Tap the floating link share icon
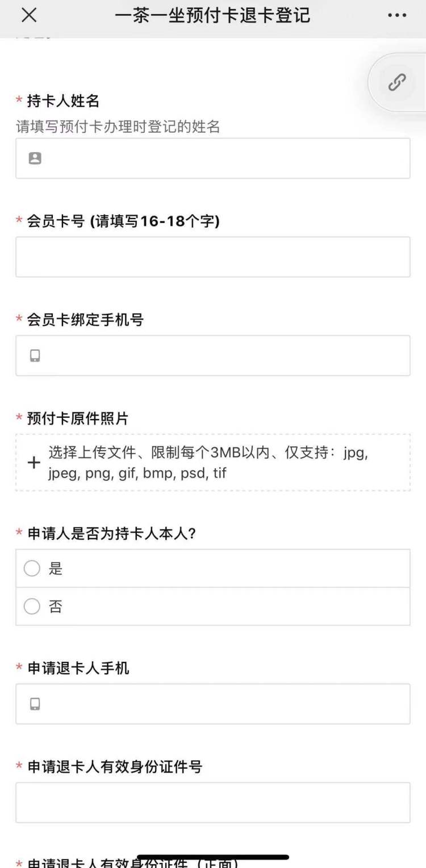 tap(396, 82)
